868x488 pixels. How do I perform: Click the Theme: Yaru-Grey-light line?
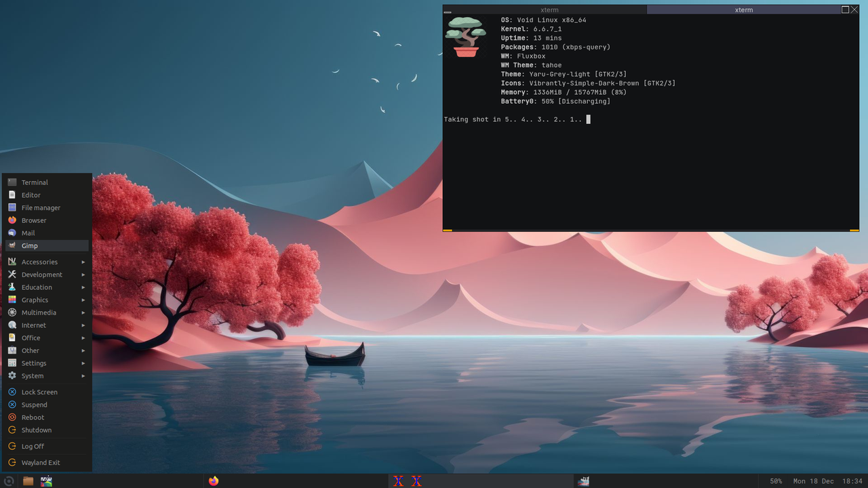click(564, 75)
